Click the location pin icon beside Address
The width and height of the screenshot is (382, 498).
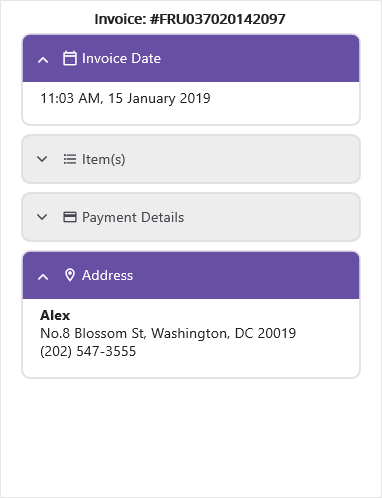tap(70, 275)
